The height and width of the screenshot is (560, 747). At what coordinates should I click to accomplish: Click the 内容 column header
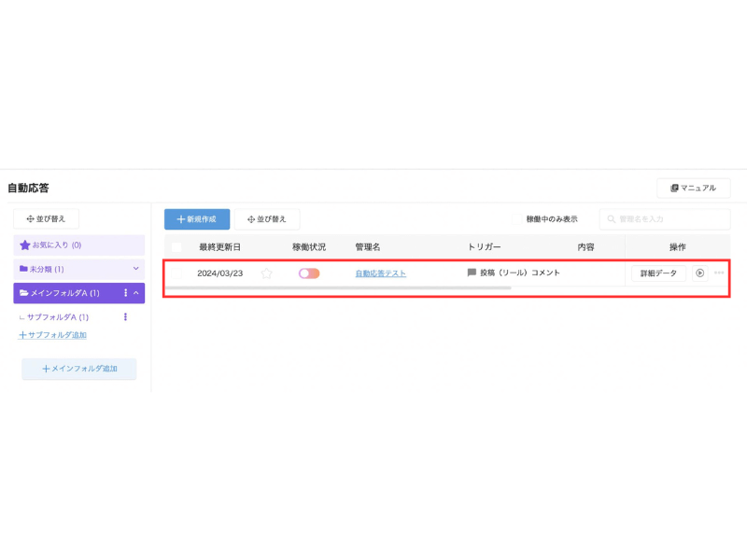click(586, 247)
